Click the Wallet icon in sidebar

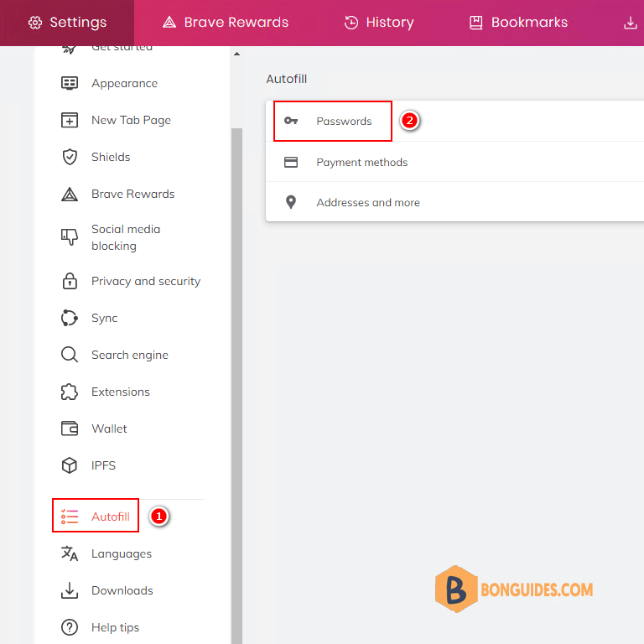[x=70, y=428]
